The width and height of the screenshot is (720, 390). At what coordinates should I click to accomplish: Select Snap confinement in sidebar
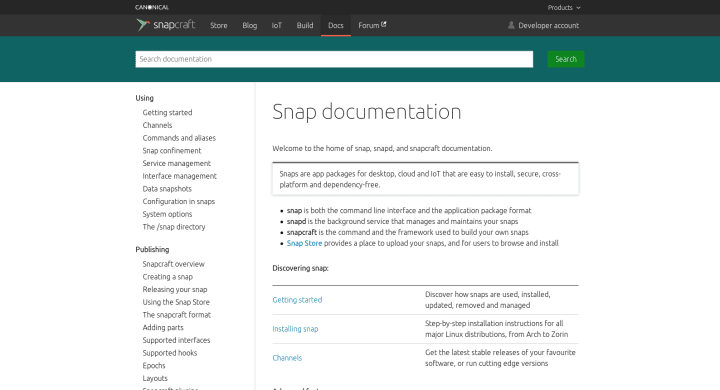pyautogui.click(x=172, y=151)
